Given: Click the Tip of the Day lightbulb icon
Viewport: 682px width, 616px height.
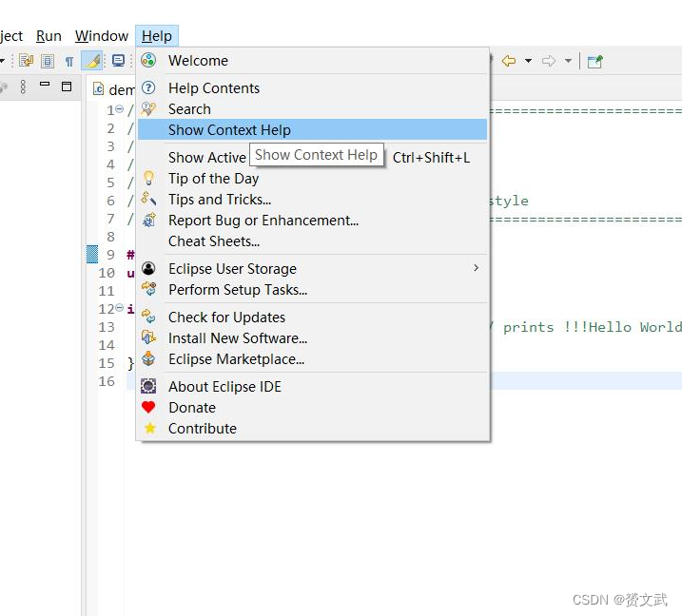Looking at the screenshot, I should (148, 178).
